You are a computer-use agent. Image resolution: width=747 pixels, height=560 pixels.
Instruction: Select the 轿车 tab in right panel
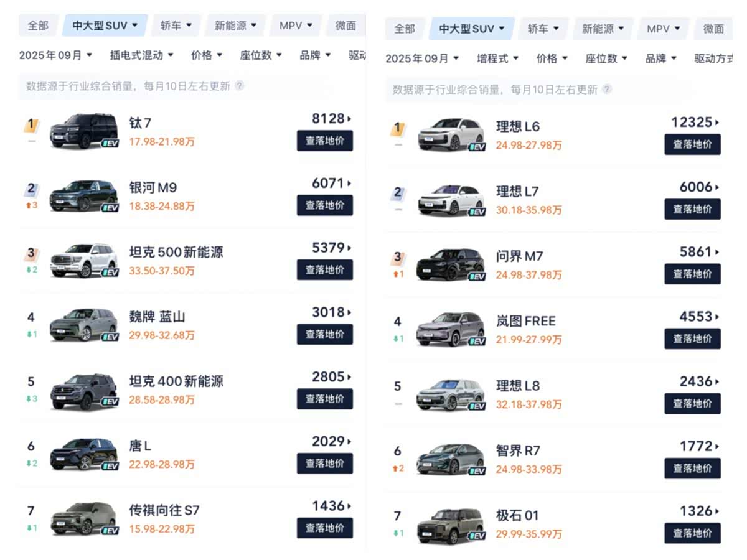click(543, 29)
